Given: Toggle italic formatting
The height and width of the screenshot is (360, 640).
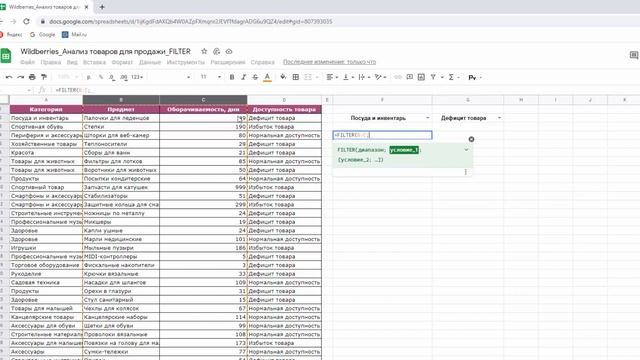Looking at the screenshot, I should 244,77.
